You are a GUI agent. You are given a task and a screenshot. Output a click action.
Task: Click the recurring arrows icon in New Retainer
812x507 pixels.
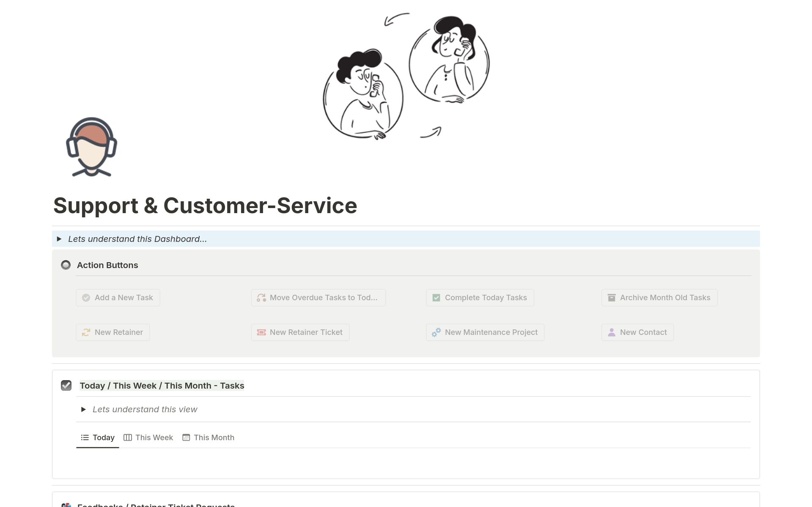[x=86, y=332]
